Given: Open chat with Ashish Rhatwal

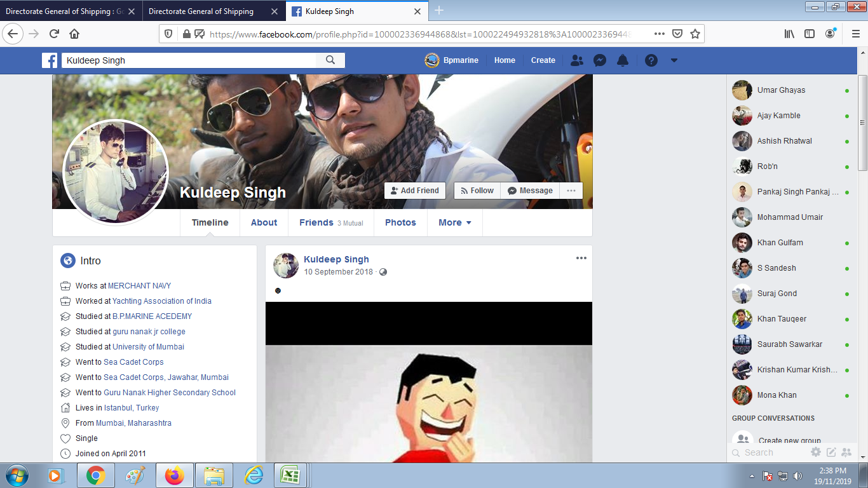Looking at the screenshot, I should (x=791, y=141).
